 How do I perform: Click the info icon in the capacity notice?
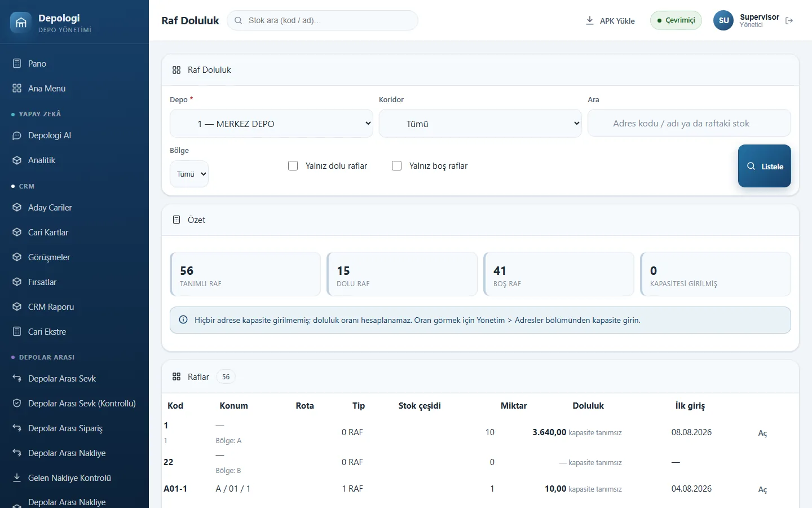click(183, 320)
